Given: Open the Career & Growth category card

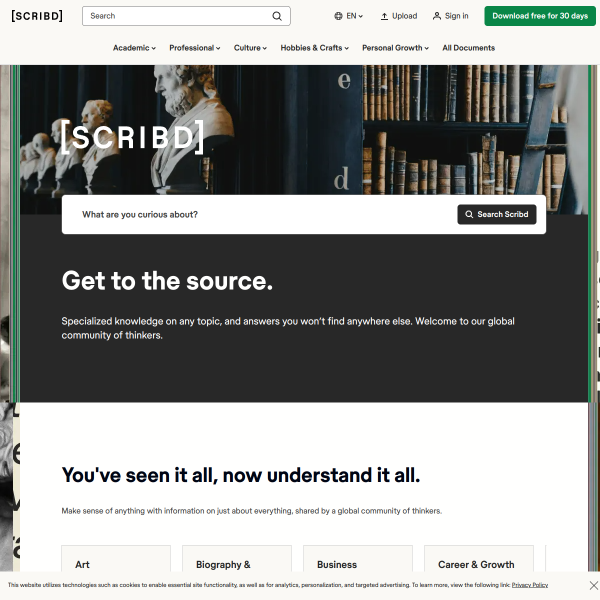Looking at the screenshot, I should coord(479,559).
